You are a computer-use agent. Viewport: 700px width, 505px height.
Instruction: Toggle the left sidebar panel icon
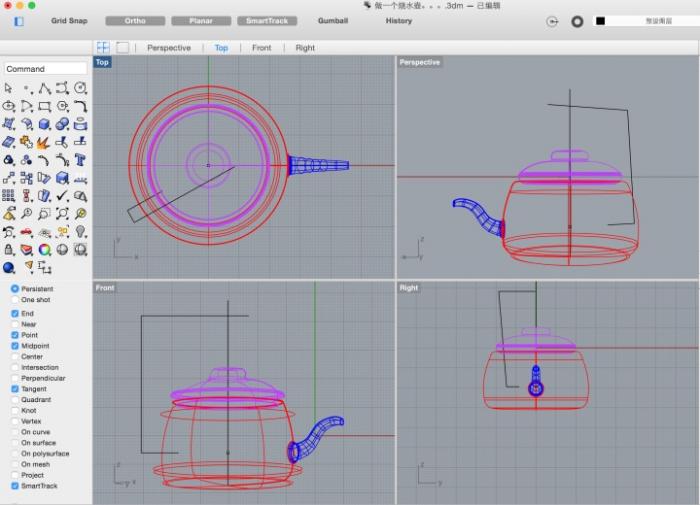click(x=18, y=21)
